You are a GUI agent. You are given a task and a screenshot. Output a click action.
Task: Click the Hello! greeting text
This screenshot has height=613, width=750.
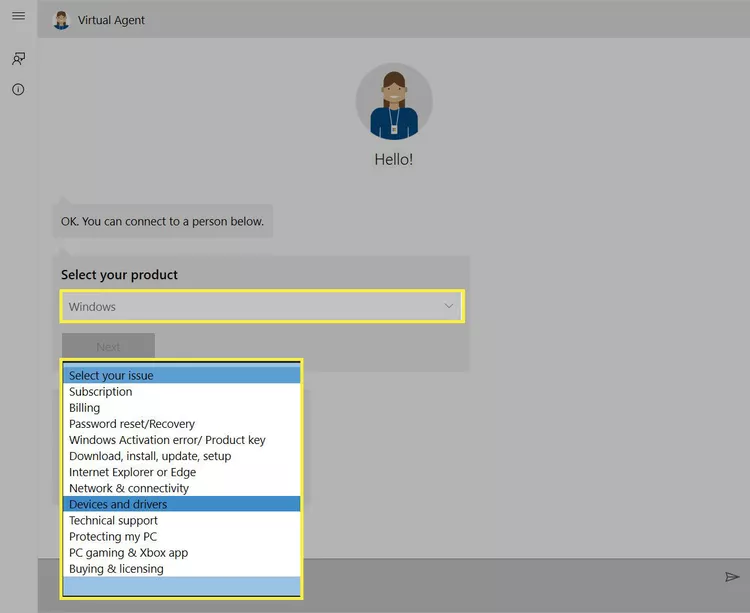394,159
